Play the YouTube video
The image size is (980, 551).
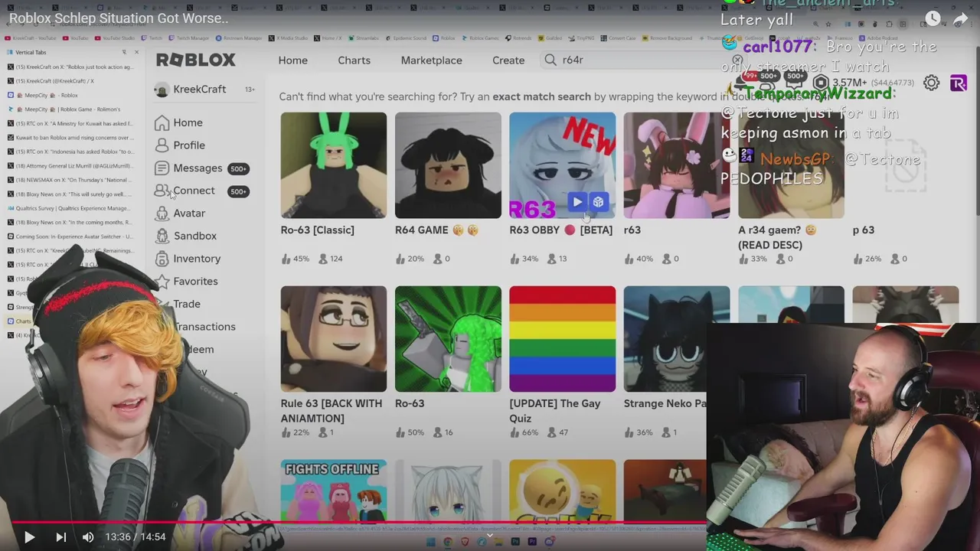[x=29, y=537]
